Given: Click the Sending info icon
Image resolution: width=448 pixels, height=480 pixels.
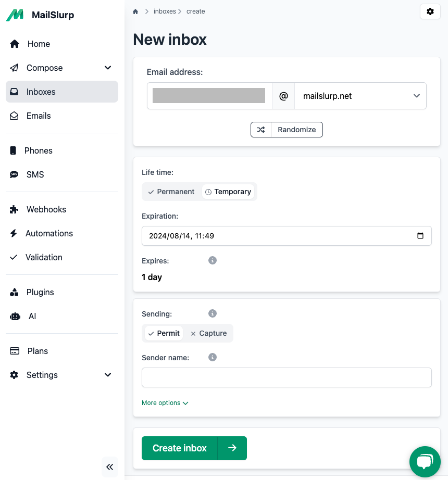Looking at the screenshot, I should (213, 313).
